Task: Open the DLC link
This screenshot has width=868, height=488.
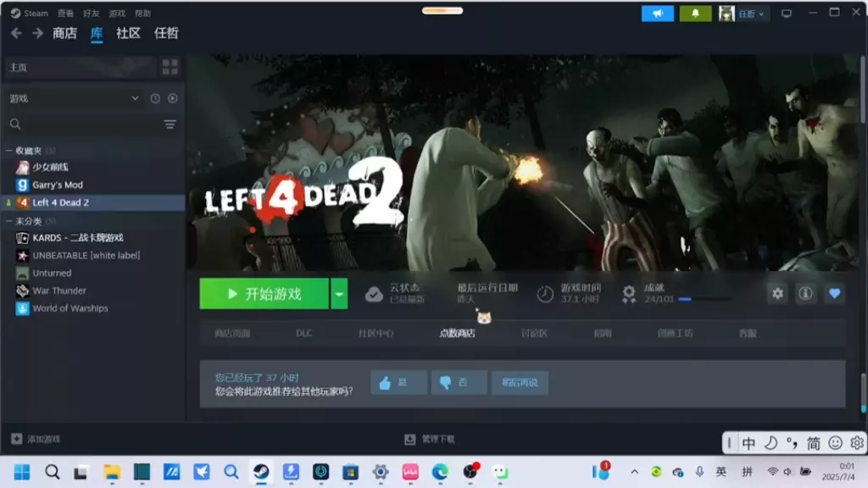Action: pyautogui.click(x=304, y=334)
